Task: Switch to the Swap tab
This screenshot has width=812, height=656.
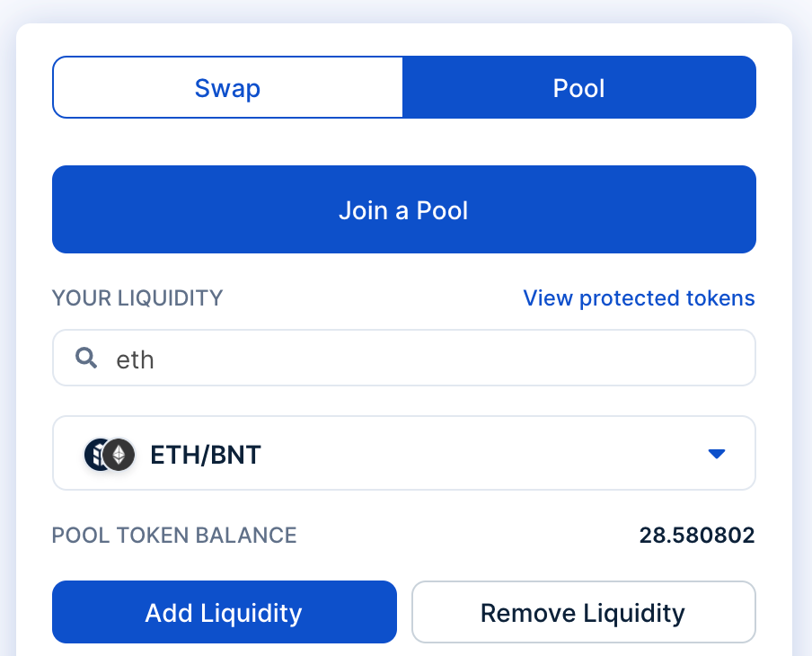Action: [x=226, y=87]
